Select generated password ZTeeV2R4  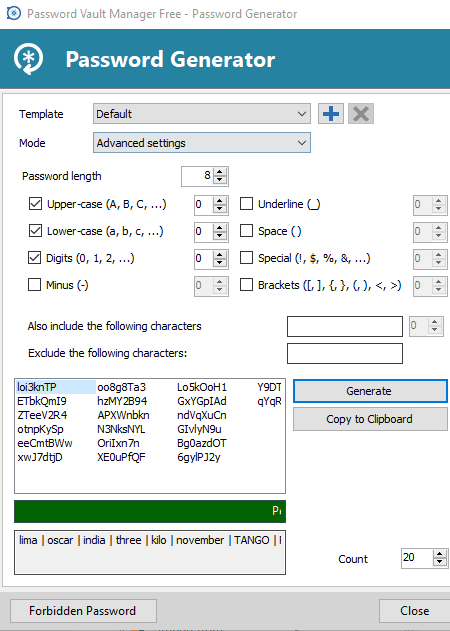pos(42,415)
